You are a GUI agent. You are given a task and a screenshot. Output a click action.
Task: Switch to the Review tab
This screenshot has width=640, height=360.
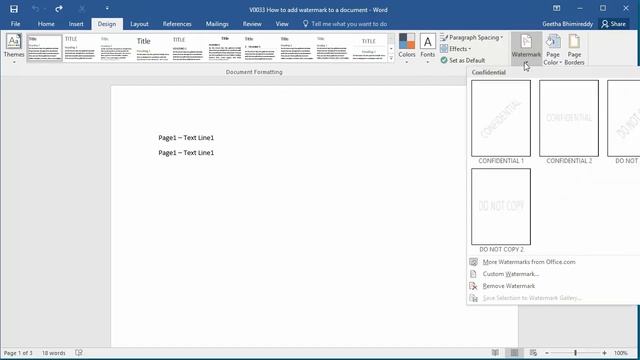[x=252, y=24]
